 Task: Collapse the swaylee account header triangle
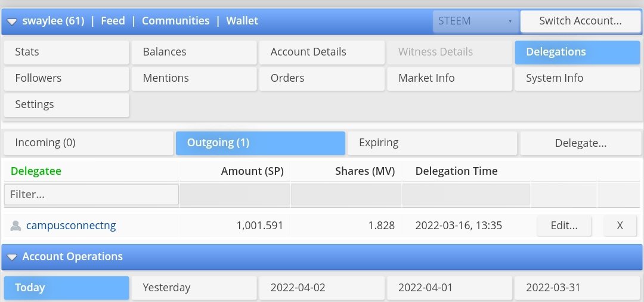(x=12, y=21)
